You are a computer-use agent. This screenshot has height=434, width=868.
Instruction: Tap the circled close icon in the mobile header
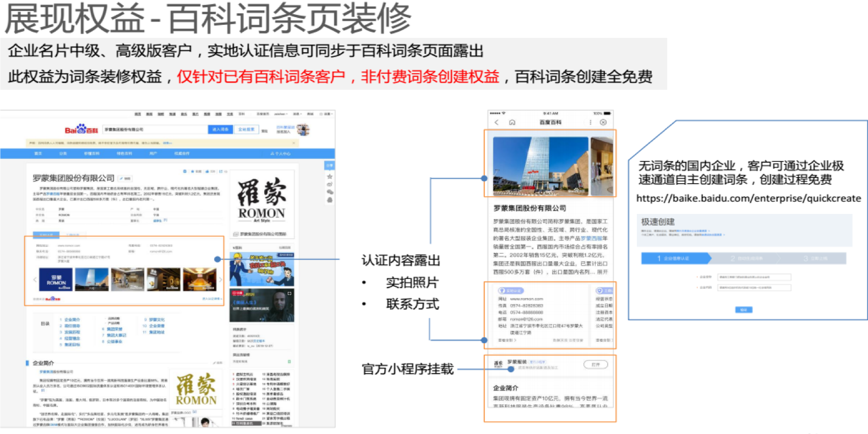click(x=603, y=122)
